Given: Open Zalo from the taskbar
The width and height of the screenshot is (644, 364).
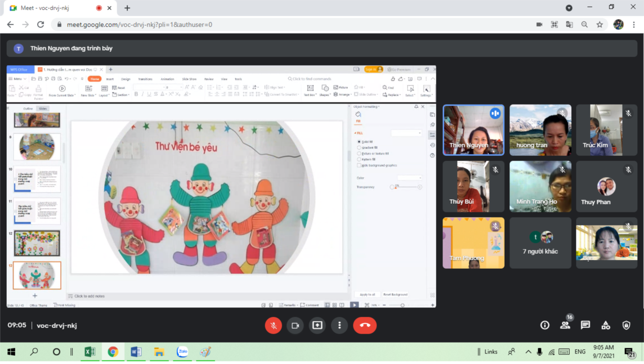Looking at the screenshot, I should click(182, 352).
